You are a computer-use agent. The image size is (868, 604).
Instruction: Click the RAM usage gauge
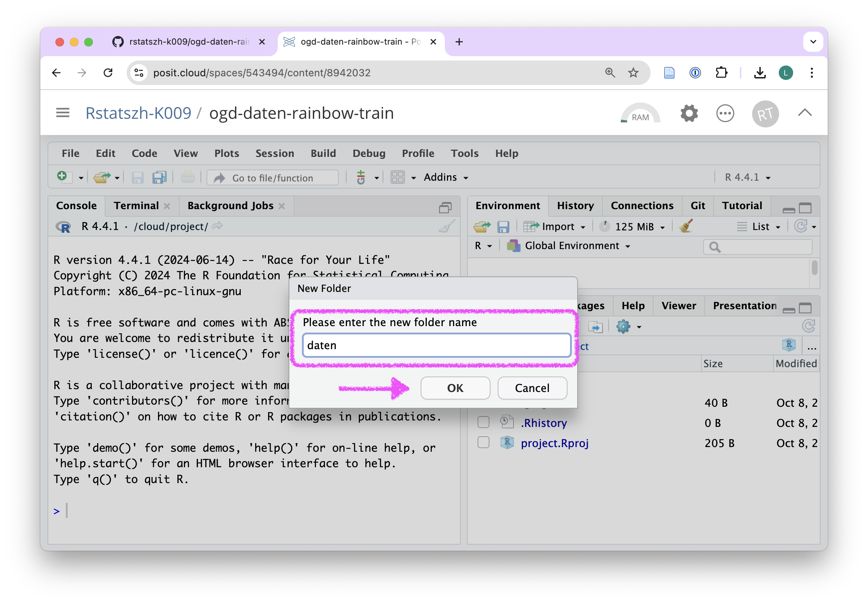pyautogui.click(x=640, y=113)
